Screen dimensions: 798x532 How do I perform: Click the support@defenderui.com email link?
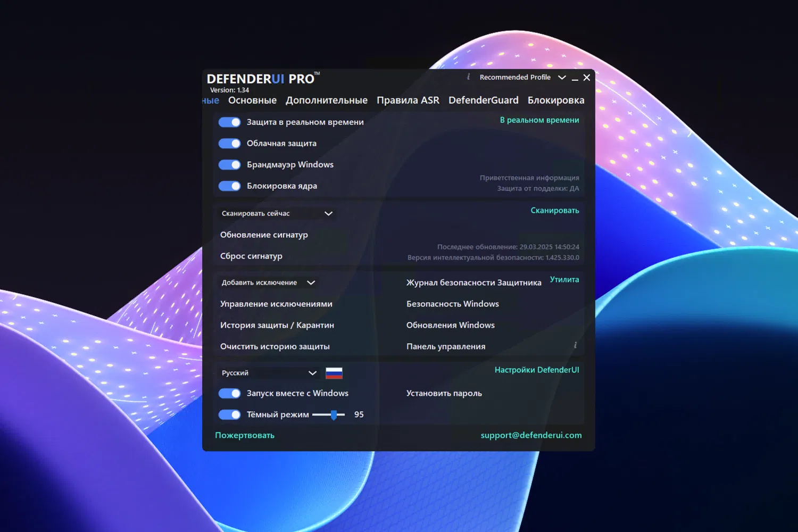[531, 435]
